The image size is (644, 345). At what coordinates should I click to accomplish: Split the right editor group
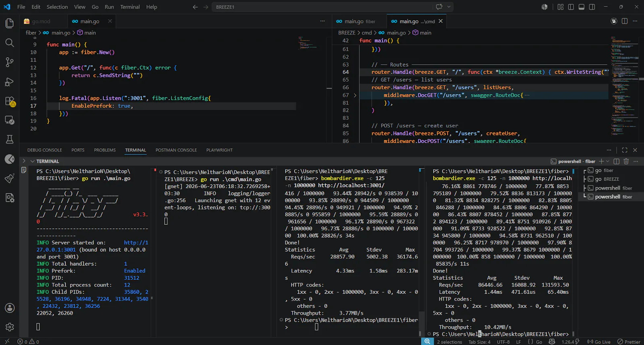tap(625, 21)
